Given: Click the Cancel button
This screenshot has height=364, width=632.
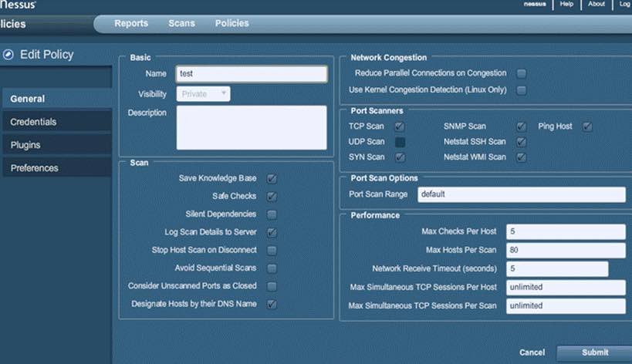Looking at the screenshot, I should pyautogui.click(x=532, y=352).
